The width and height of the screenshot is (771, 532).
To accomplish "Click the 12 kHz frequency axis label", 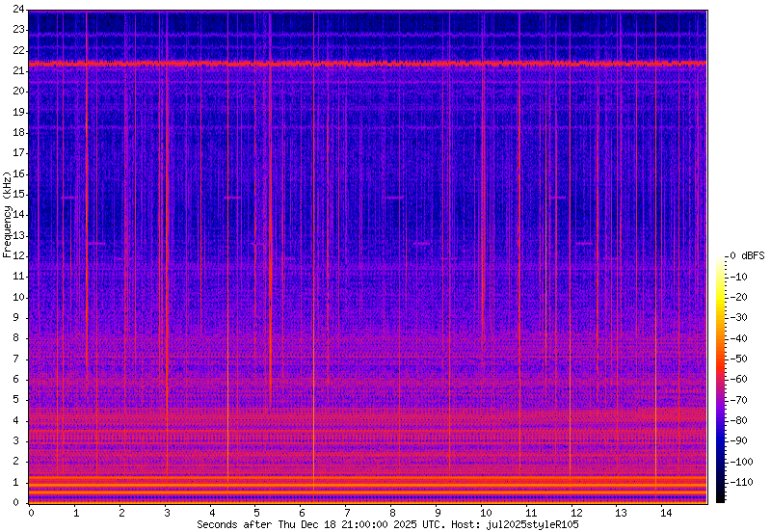I will coord(19,255).
